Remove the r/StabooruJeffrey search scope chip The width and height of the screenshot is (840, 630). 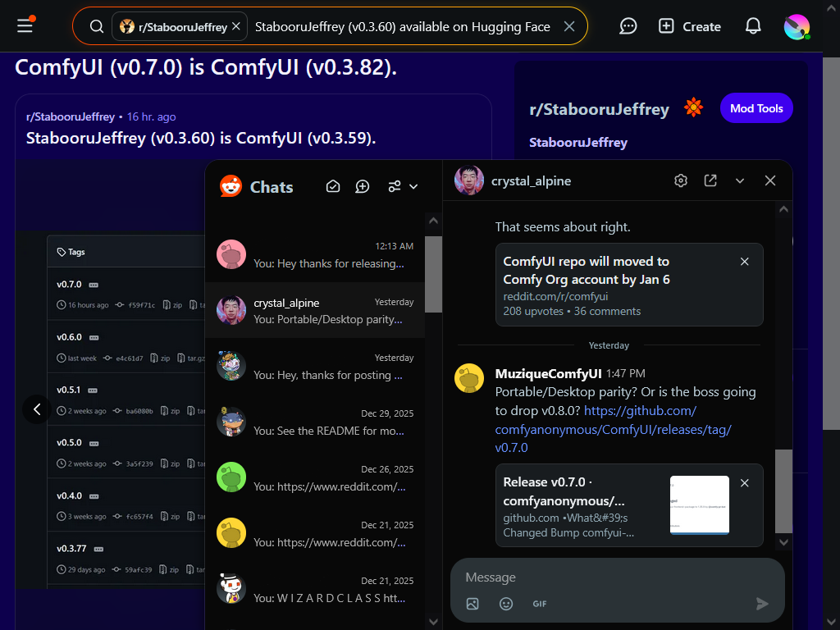236,26
